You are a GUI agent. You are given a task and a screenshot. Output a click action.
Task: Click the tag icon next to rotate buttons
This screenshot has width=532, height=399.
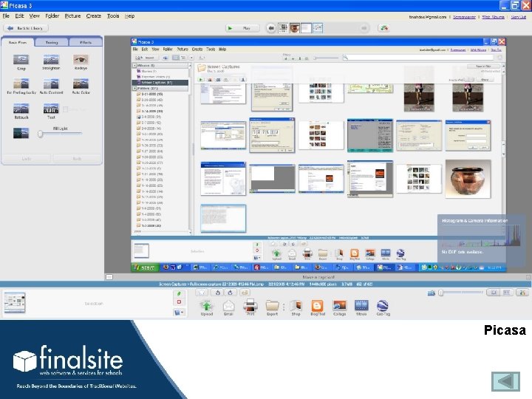point(245,293)
